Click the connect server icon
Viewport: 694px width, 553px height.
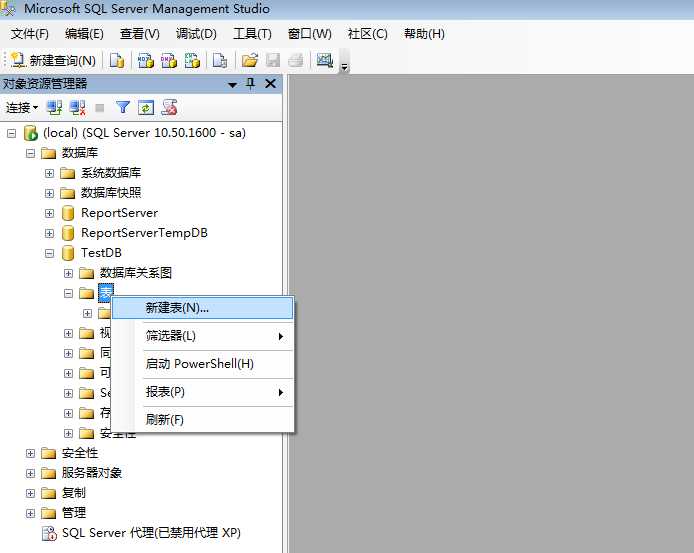click(x=54, y=108)
